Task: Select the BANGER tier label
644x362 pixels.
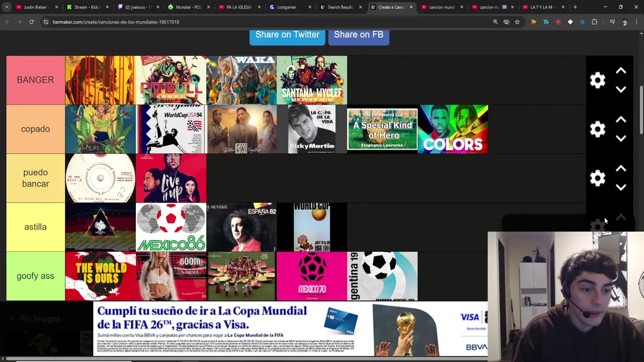Action: 35,80
